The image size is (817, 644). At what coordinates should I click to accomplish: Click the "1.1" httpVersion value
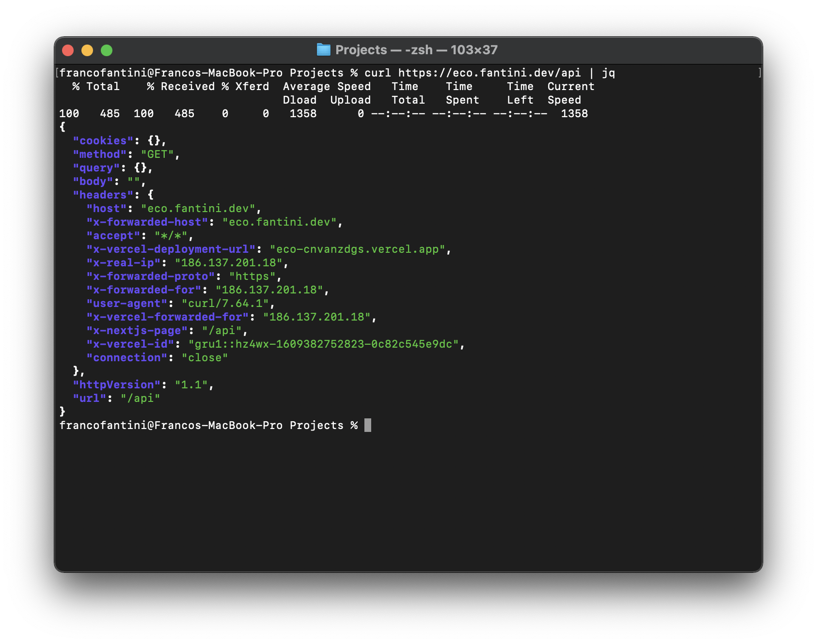[x=191, y=384]
